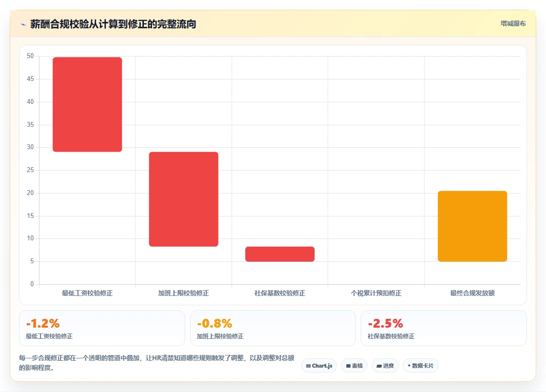
Task: Click x-axis label 加班上限校验修正
Action: 183,293
